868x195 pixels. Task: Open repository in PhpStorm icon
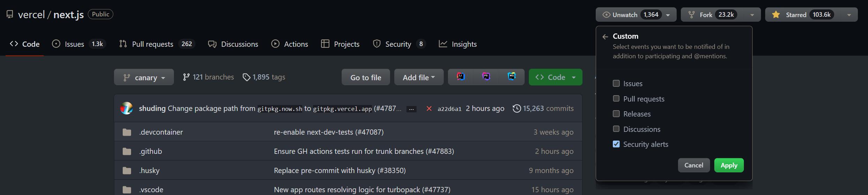pyautogui.click(x=486, y=77)
